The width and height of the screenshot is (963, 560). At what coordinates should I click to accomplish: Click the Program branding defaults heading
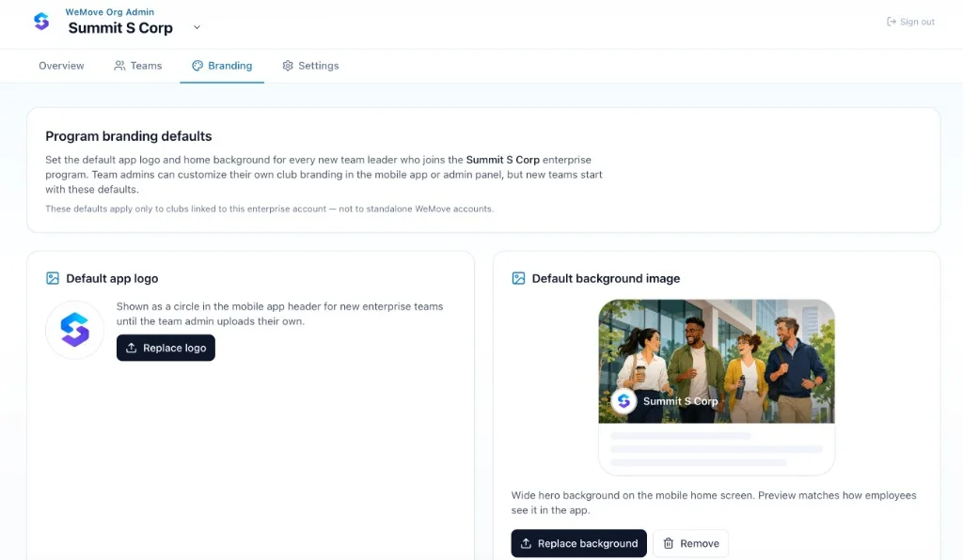pos(128,136)
